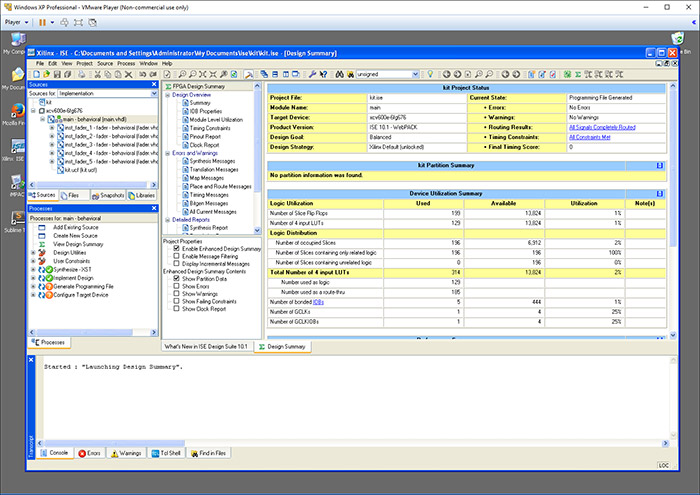This screenshot has width=700, height=495.
Task: Expand the Generate Programming File process
Action: coord(33,287)
